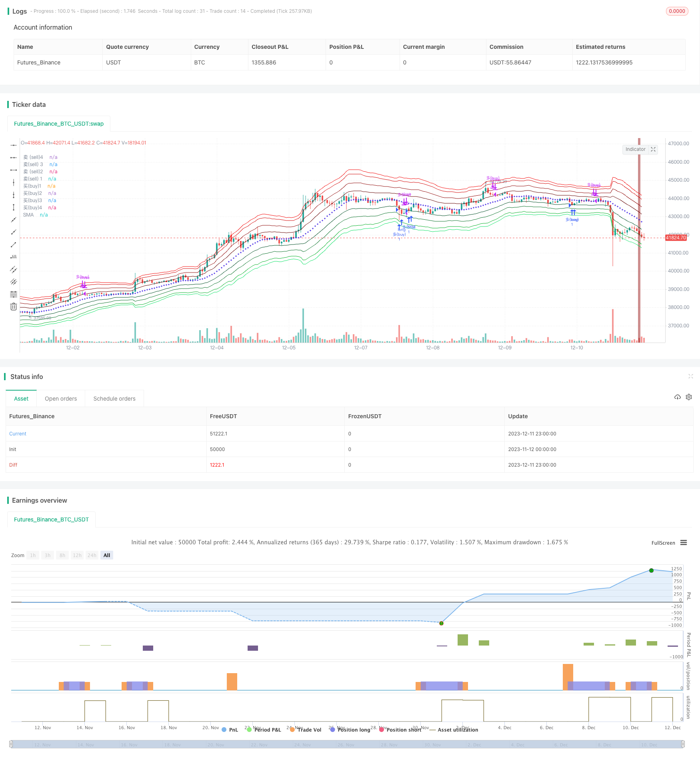
Task: Select the Fibonacci lines drawing tool
Action: click(x=14, y=295)
